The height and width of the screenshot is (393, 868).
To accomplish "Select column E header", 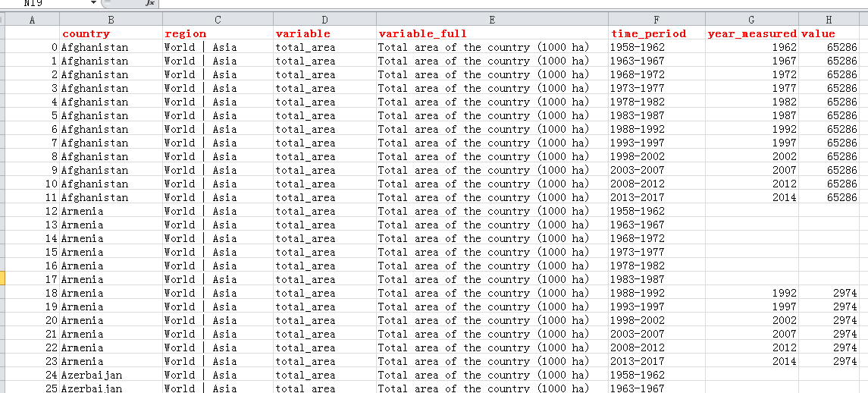I will pyautogui.click(x=492, y=20).
